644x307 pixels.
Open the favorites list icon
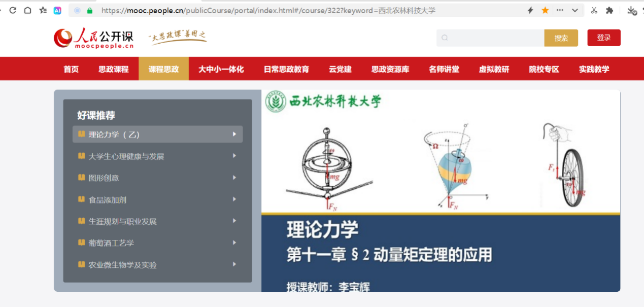pyautogui.click(x=43, y=10)
